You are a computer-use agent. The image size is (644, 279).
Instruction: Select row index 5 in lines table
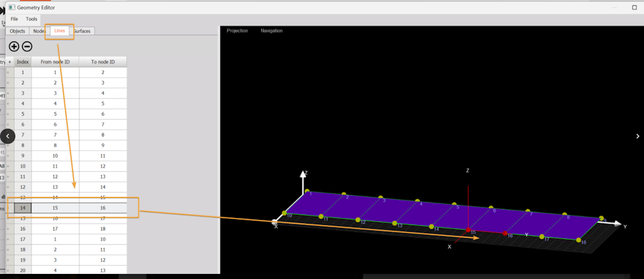23,114
